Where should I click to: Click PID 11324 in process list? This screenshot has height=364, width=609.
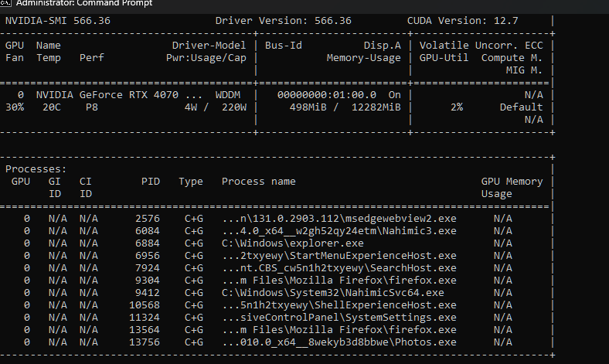point(144,318)
